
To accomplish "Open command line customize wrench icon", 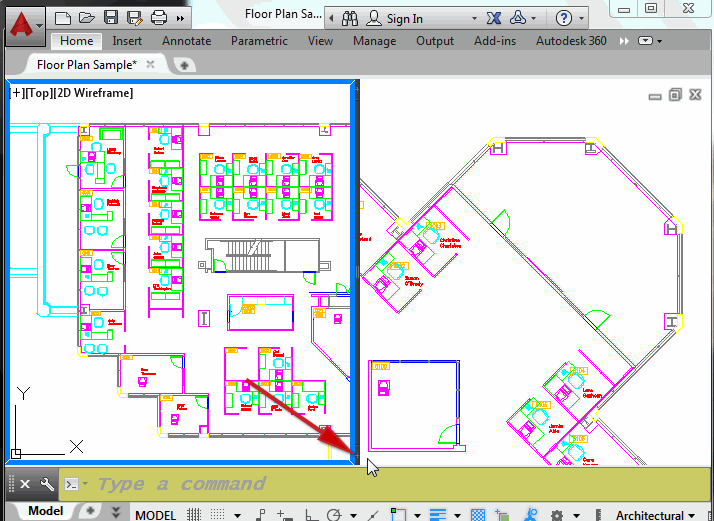I will point(46,484).
